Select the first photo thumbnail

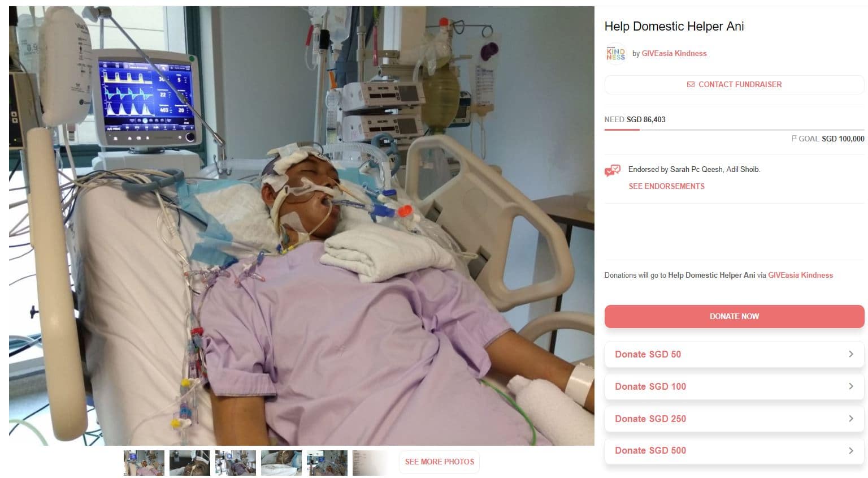(x=144, y=463)
